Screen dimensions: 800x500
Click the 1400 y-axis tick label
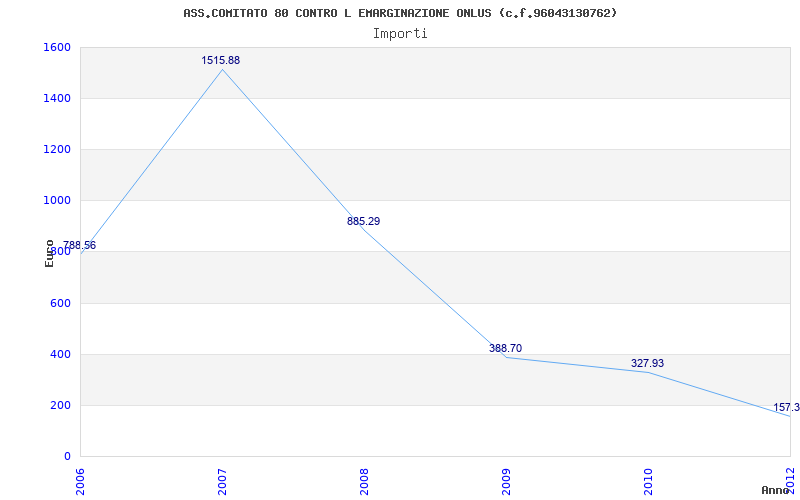(55, 98)
